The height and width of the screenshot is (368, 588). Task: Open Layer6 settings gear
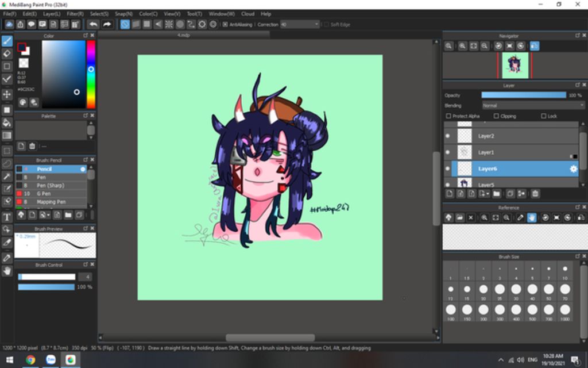573,169
